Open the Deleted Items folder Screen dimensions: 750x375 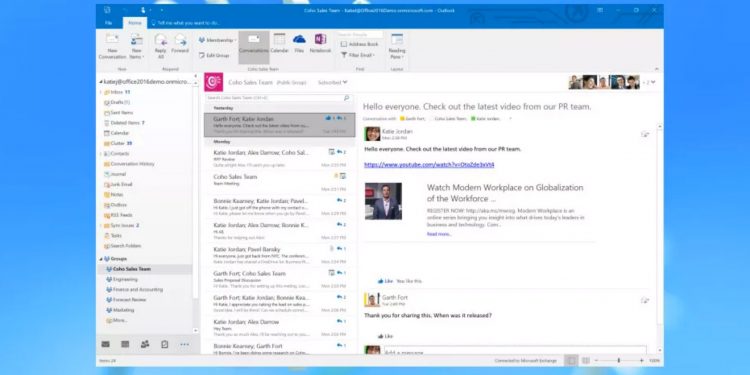124,123
